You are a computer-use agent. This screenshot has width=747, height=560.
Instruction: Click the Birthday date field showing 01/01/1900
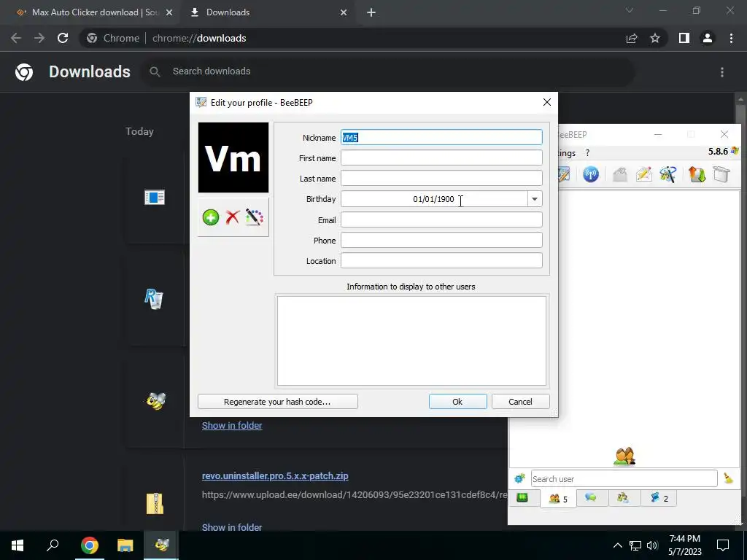click(x=434, y=199)
